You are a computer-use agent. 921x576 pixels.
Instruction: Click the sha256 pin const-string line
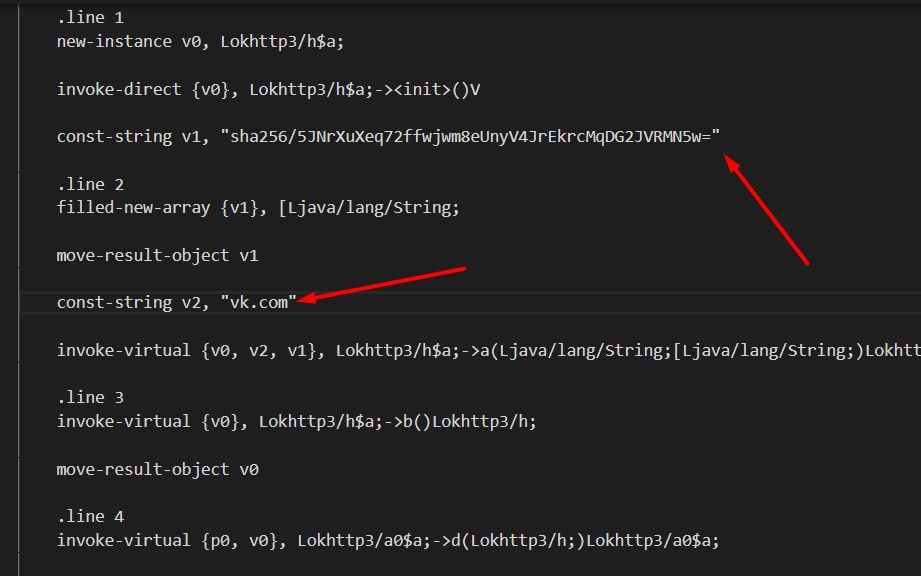(x=388, y=137)
